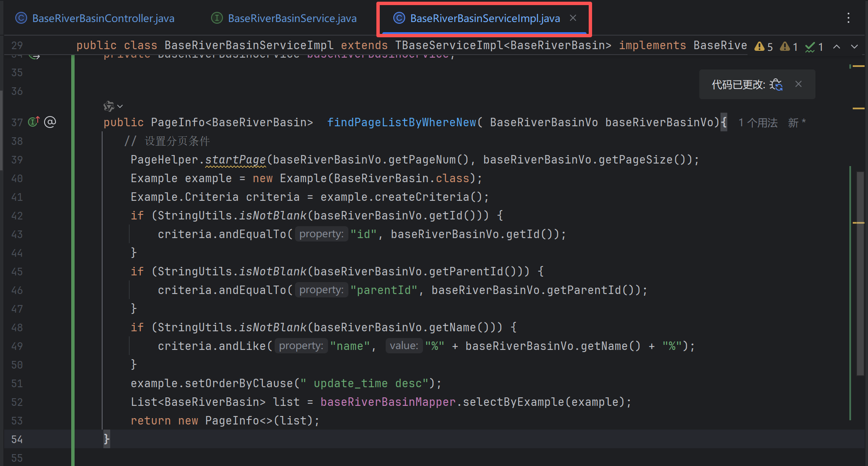Screen dimensions: 868x466
Task: Close the BaseRiverBasinServiceImpl.java tab
Action: pos(573,18)
